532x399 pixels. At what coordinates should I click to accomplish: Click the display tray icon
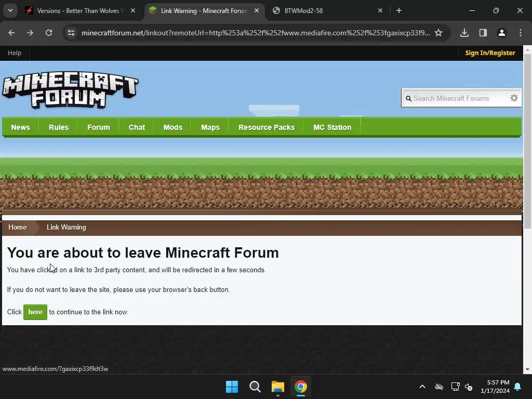(455, 387)
